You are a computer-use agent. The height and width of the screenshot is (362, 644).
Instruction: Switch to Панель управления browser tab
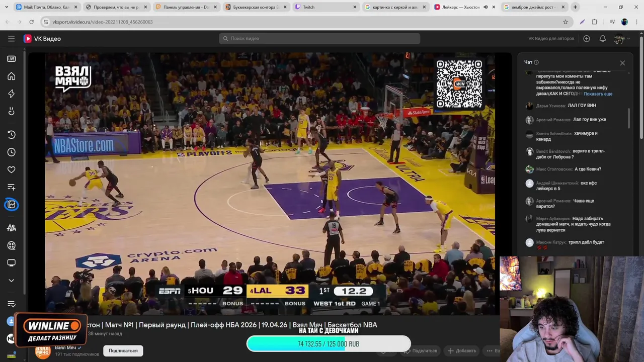pyautogui.click(x=185, y=7)
